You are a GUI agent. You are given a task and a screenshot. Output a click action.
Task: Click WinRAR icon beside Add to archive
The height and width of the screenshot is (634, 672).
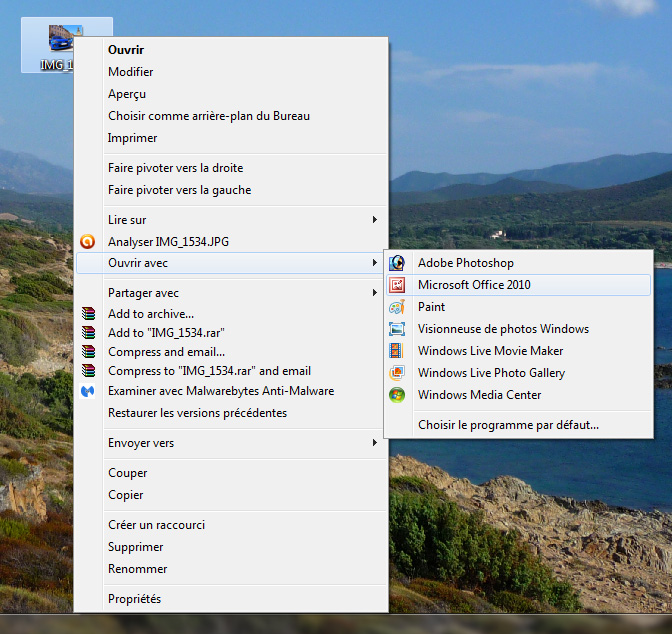pos(89,314)
